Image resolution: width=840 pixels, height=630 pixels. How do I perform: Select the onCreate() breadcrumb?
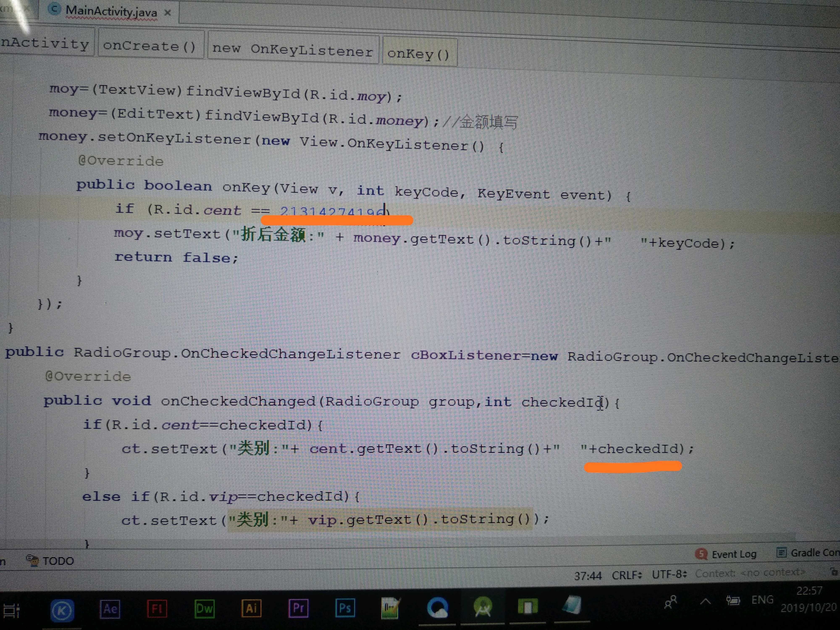pyautogui.click(x=150, y=46)
